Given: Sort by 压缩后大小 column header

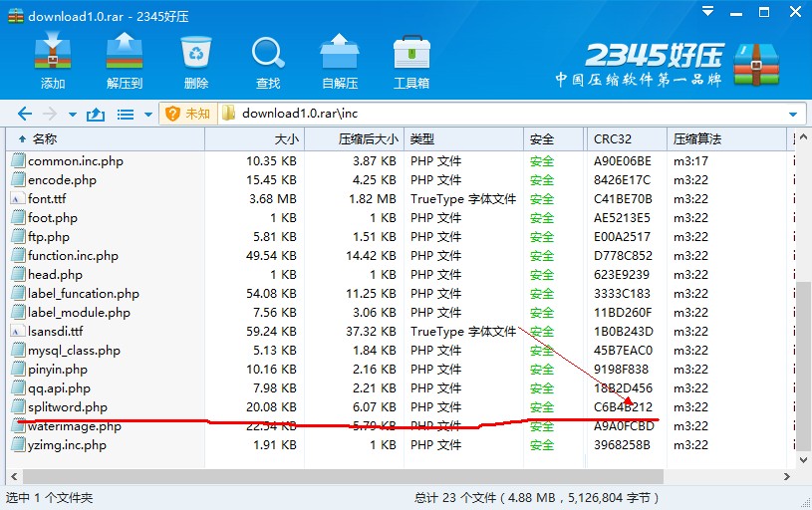Looking at the screenshot, I should point(354,138).
